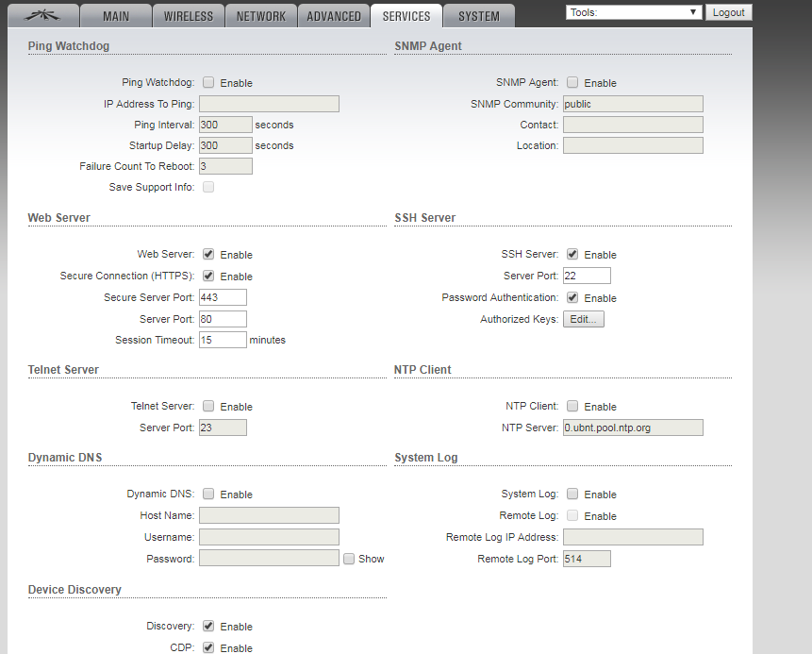Open the WIRELESS tab
The image size is (812, 654).
point(189,16)
